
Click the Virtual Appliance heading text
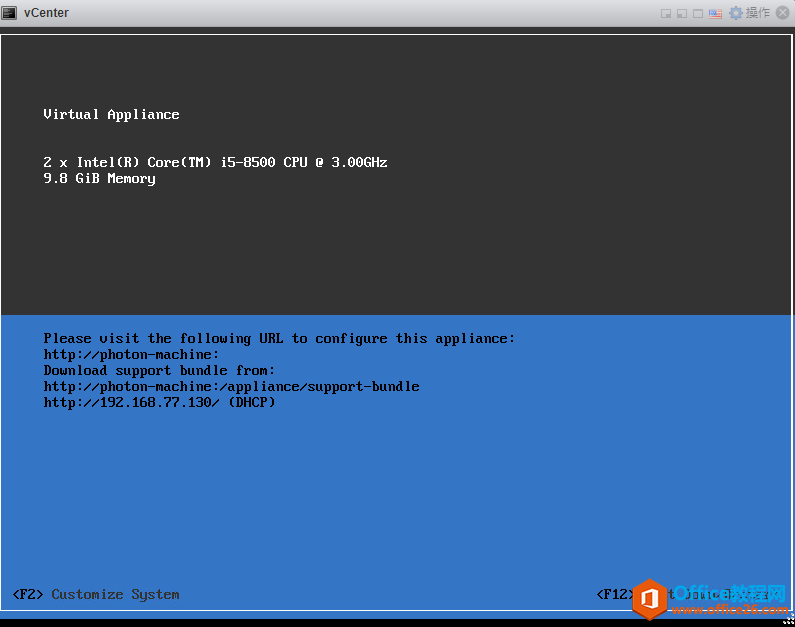tap(111, 115)
